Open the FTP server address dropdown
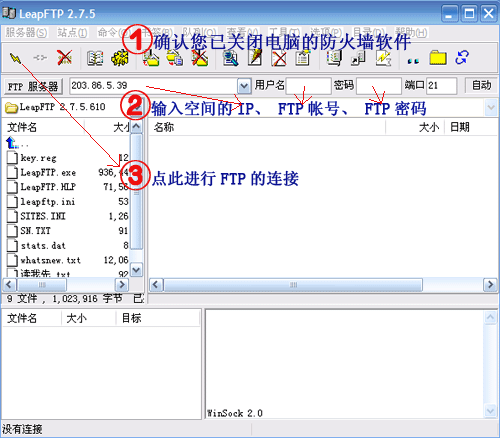The image size is (500, 438). (244, 86)
